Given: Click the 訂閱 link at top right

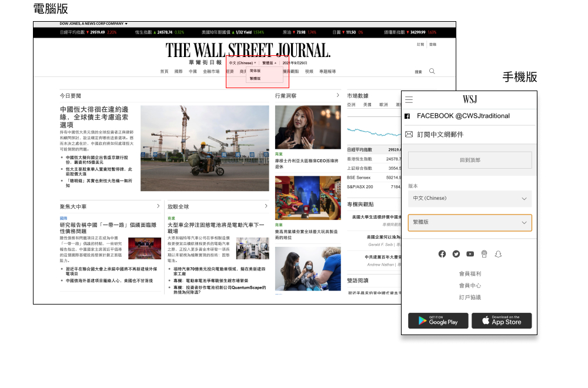Looking at the screenshot, I should tap(420, 45).
